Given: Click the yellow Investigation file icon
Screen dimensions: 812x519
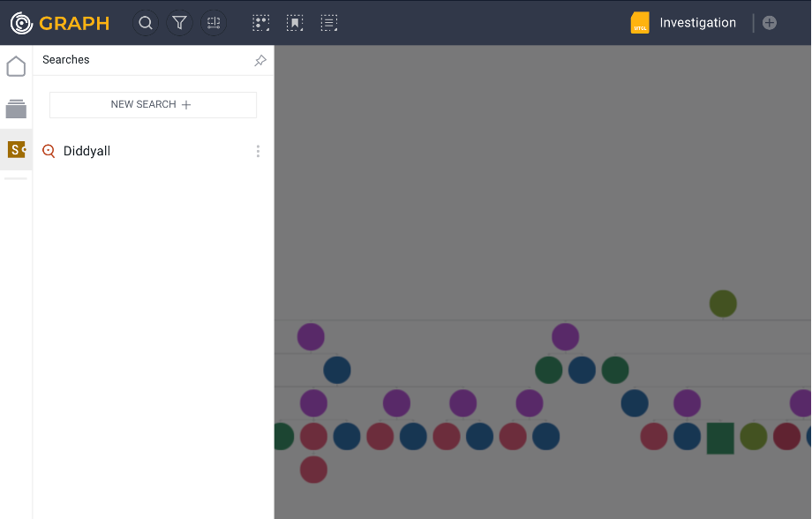Looking at the screenshot, I should (x=640, y=23).
